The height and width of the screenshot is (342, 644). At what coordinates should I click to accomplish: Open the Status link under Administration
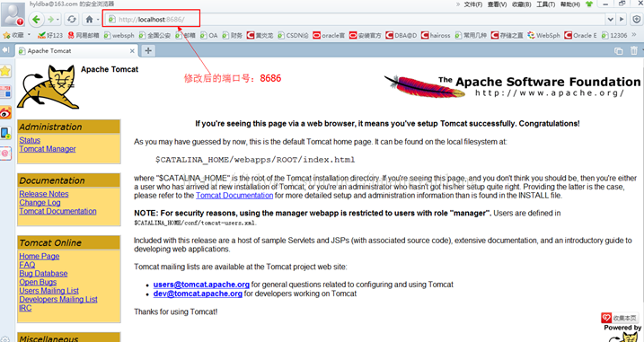30,140
